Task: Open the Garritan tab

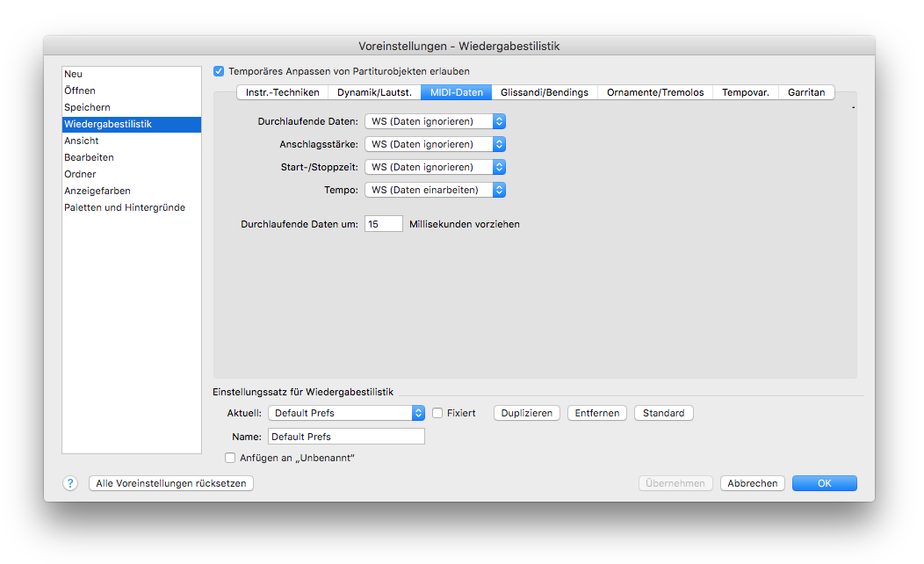Action: 806,92
